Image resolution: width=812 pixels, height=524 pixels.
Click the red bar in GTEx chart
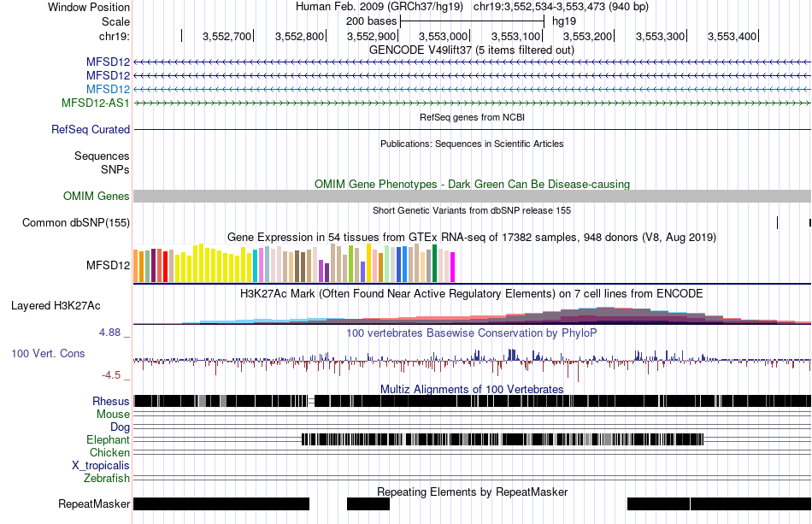point(165,267)
